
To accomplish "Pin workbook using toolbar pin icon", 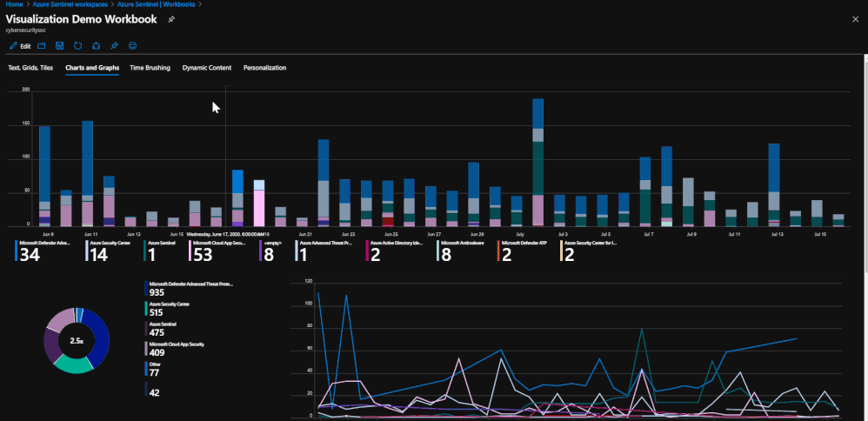I will tap(114, 46).
